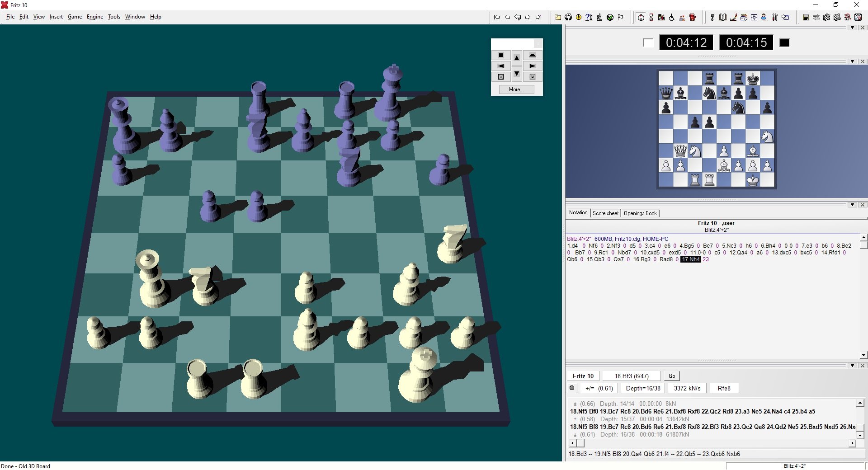Click the yellow exclamation hint icon

pyautogui.click(x=579, y=17)
